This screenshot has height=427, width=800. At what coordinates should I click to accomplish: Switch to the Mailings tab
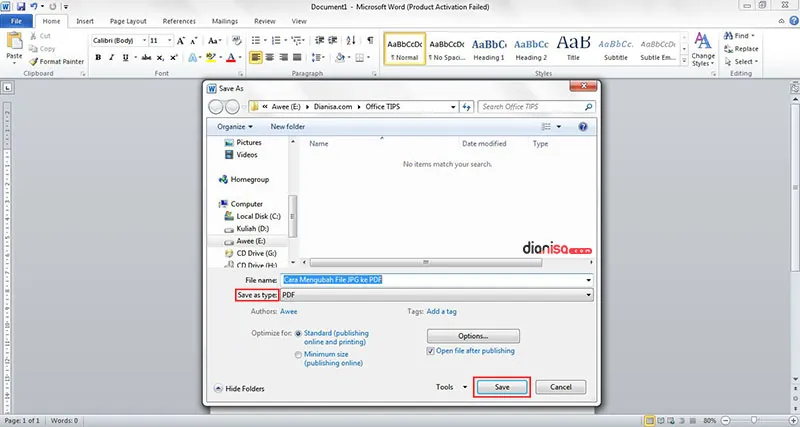pos(225,21)
